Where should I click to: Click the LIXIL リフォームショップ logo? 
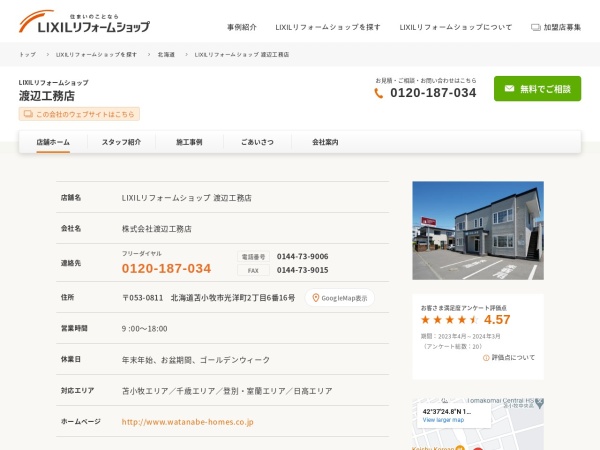[x=84, y=22]
